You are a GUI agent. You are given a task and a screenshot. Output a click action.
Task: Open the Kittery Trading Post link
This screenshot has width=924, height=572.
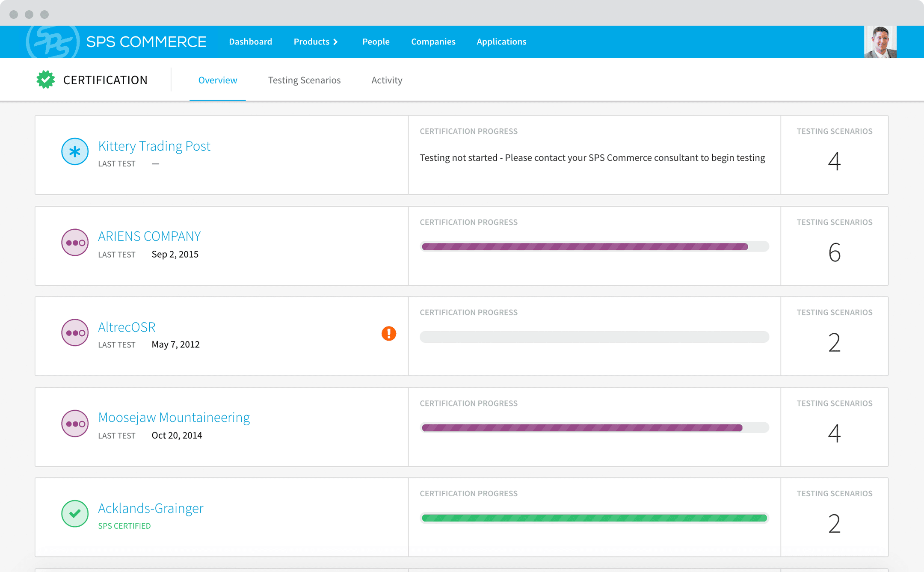tap(154, 146)
